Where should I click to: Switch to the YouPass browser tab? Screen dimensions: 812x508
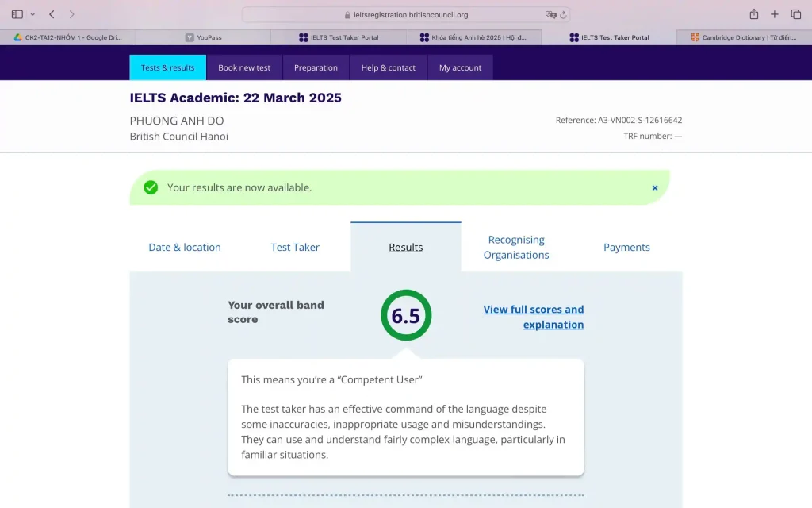(x=203, y=37)
